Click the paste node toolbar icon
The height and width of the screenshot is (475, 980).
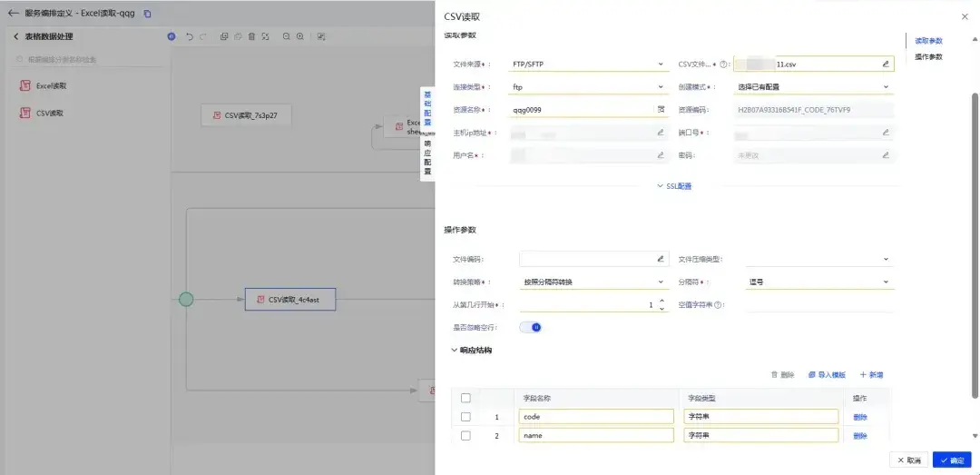238,37
